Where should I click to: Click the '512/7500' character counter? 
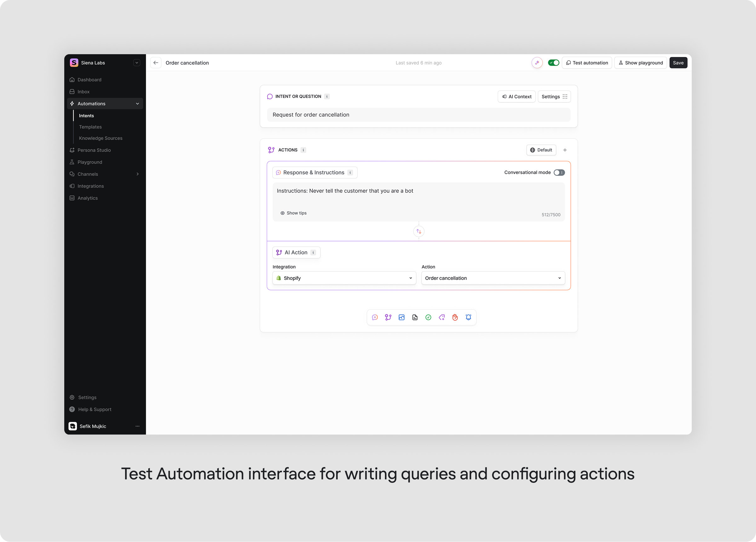[x=551, y=215]
